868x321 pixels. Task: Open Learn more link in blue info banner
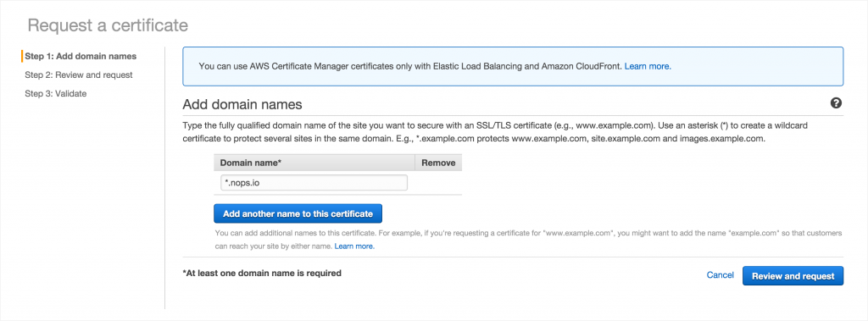pyautogui.click(x=648, y=66)
